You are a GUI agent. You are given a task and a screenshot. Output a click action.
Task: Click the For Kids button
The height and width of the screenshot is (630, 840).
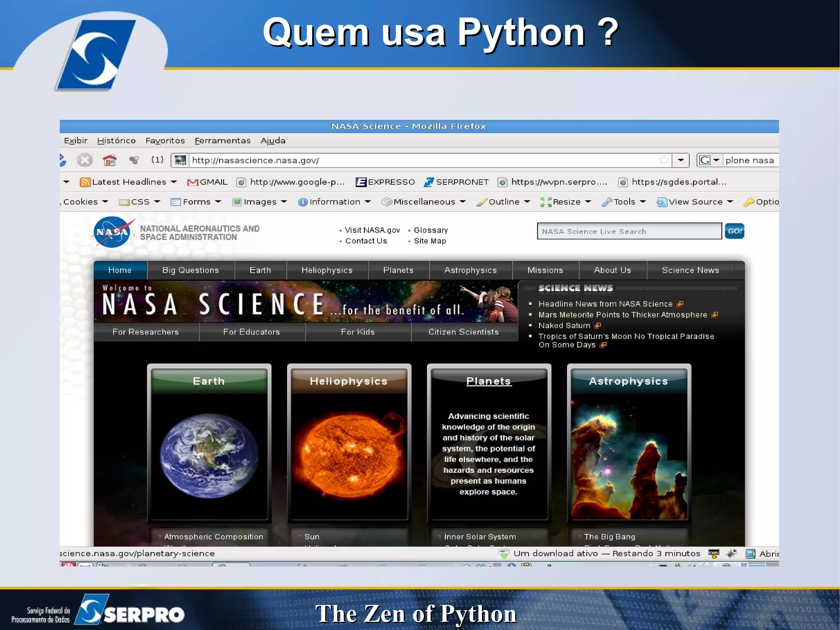click(x=358, y=332)
